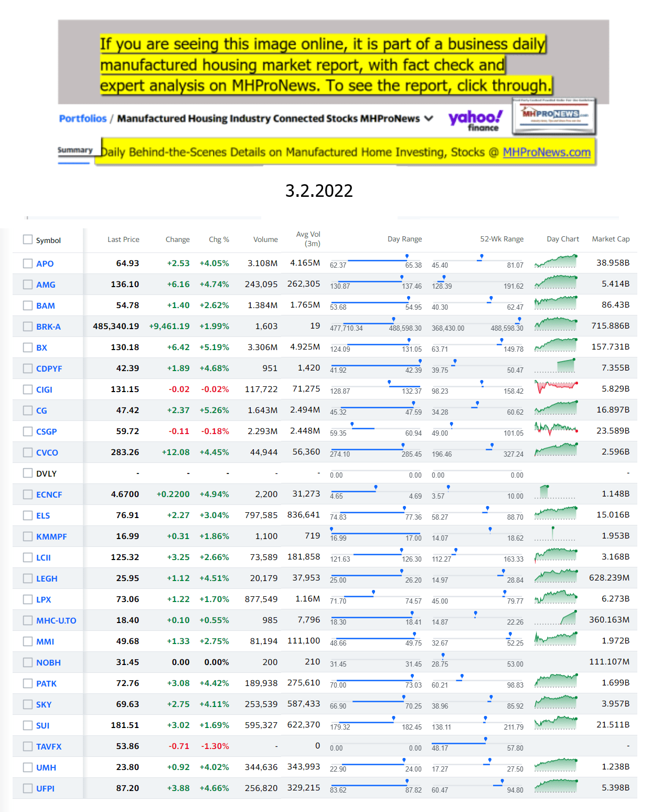The width and height of the screenshot is (652, 812).
Task: Check the APO row checkbox
Action: click(x=28, y=263)
